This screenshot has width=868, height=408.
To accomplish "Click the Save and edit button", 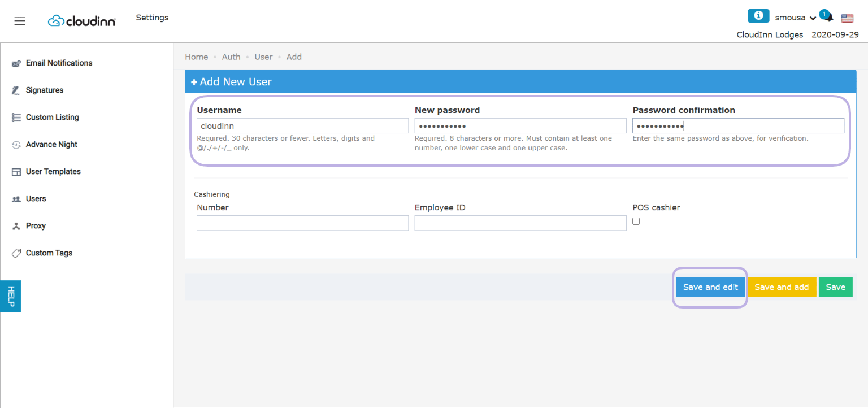I will [x=710, y=287].
